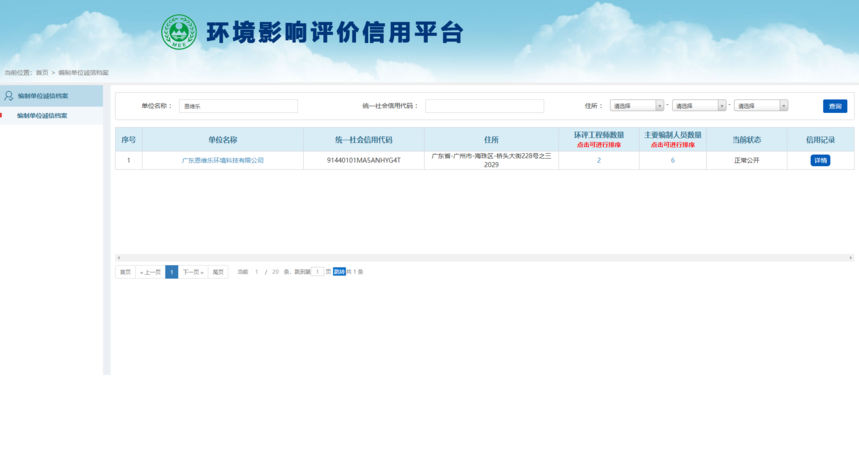Click the 统一社会信用代码 input field

484,106
